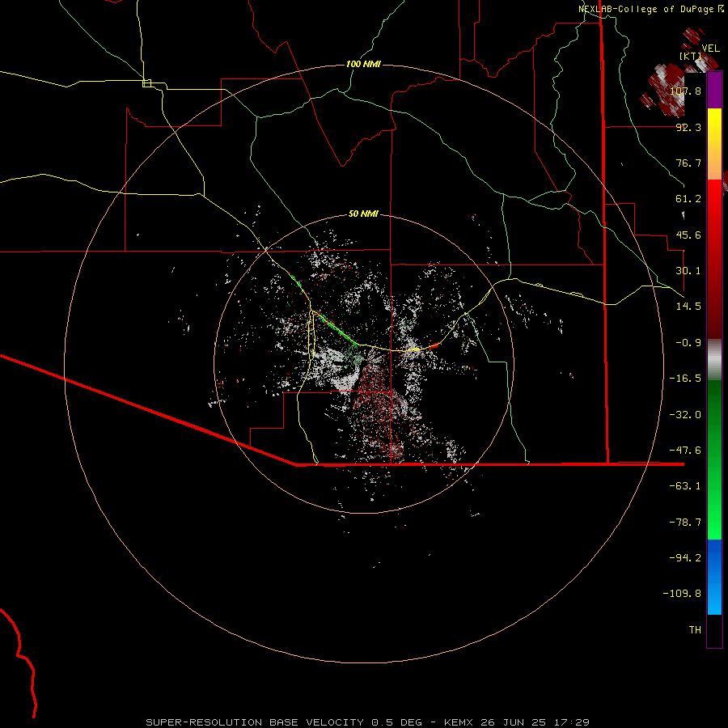This screenshot has height=728, width=728.
Task: Click the -109.8 scale label
Action: (x=682, y=594)
